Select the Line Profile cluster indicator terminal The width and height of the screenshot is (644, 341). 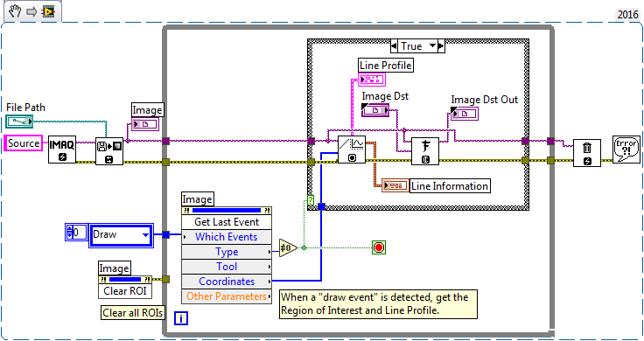pyautogui.click(x=372, y=80)
